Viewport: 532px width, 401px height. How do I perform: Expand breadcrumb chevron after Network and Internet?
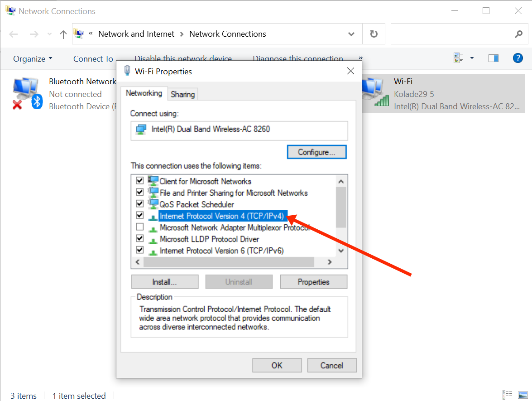click(182, 34)
